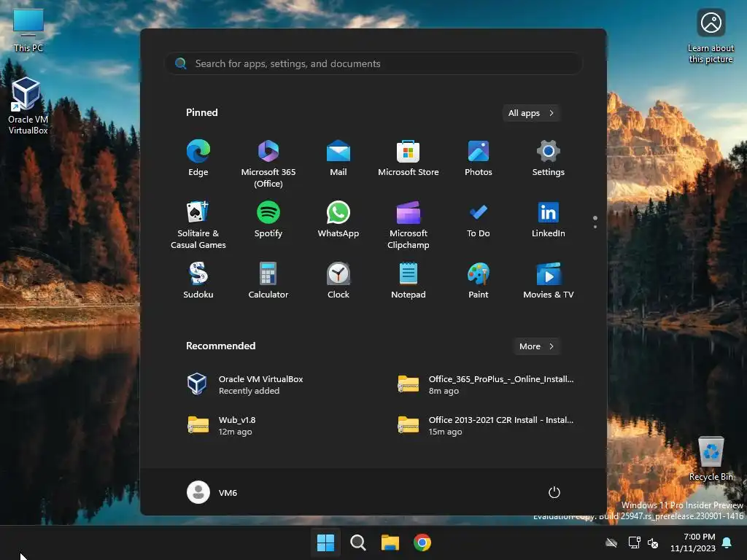The image size is (747, 560).
Task: Launch the Paint app
Action: pos(479,281)
